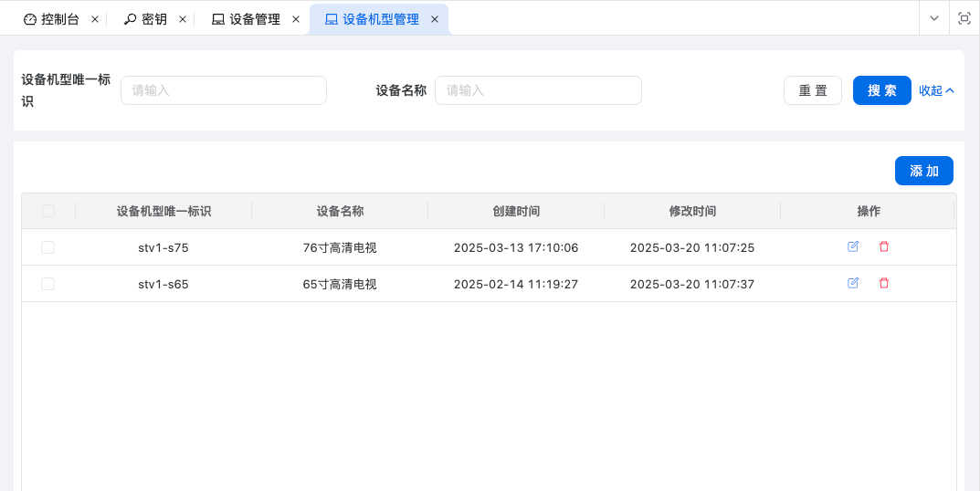Open the tab list dropdown arrow

[x=933, y=18]
